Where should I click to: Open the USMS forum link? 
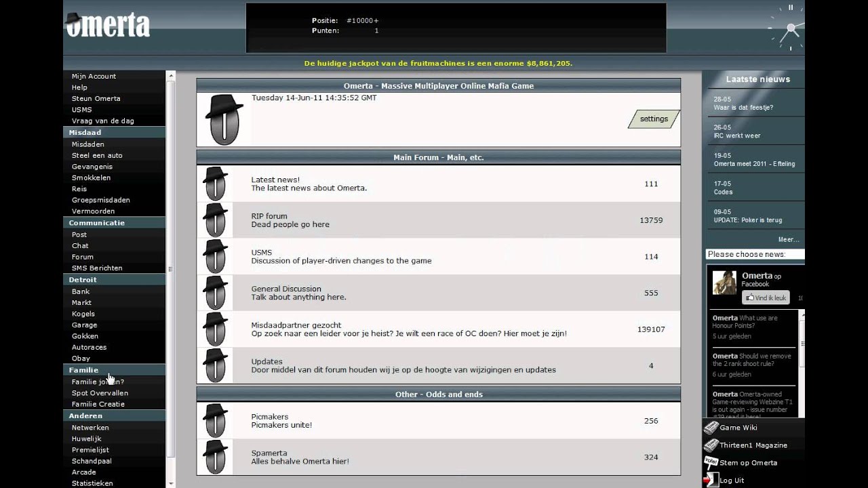[261, 252]
